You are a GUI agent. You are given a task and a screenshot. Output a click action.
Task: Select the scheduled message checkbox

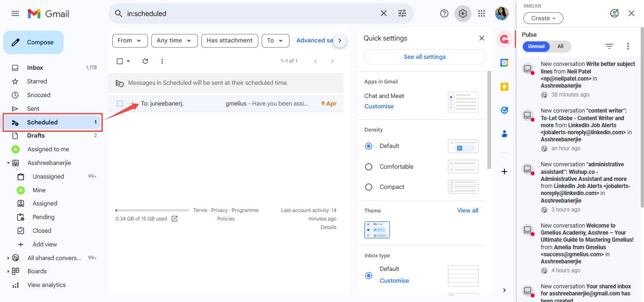(x=119, y=104)
